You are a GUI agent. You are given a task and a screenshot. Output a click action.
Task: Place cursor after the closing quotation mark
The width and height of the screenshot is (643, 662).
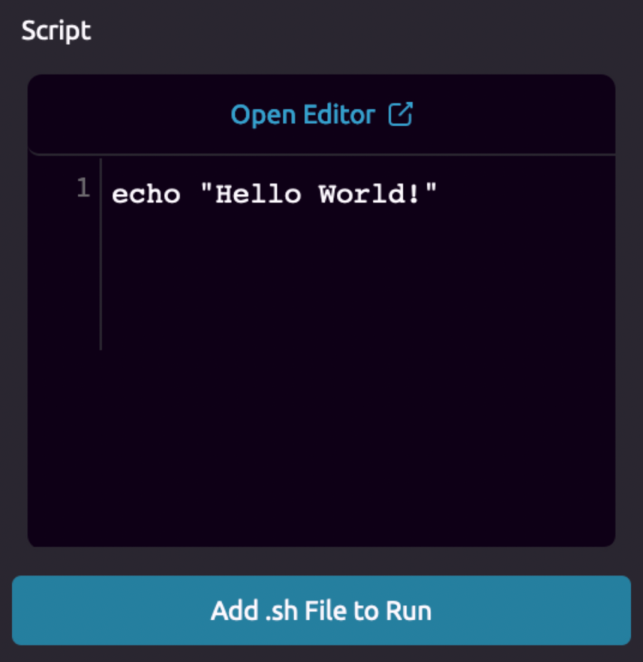click(440, 194)
